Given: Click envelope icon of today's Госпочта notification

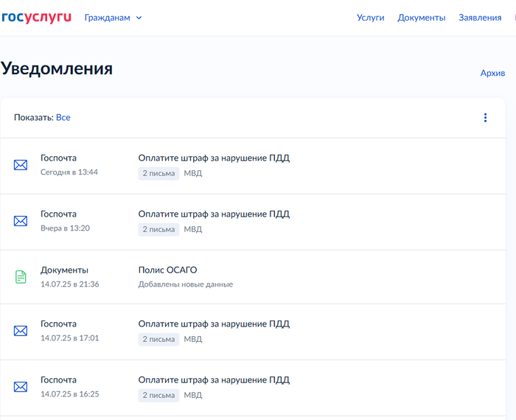Looking at the screenshot, I should point(21,165).
